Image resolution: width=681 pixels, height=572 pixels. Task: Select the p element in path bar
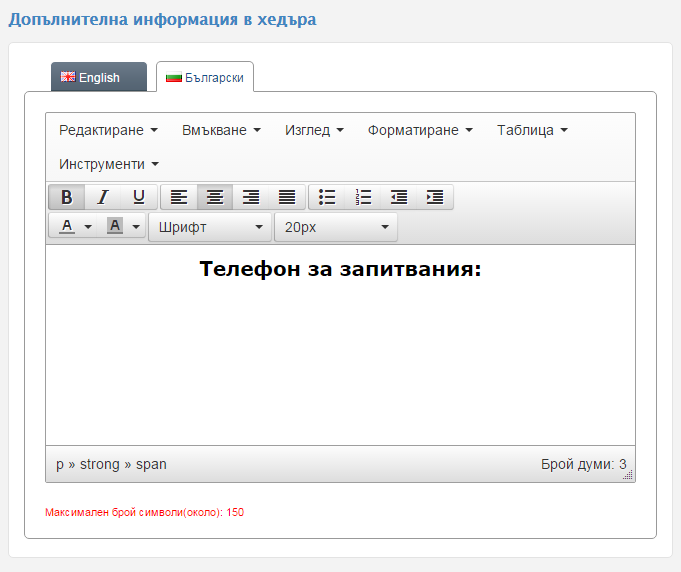(60, 464)
